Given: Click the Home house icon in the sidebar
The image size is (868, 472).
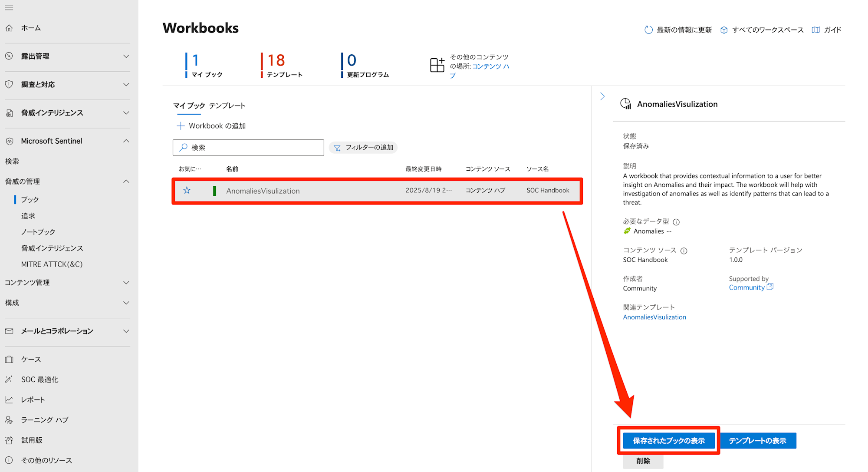Looking at the screenshot, I should pyautogui.click(x=9, y=28).
